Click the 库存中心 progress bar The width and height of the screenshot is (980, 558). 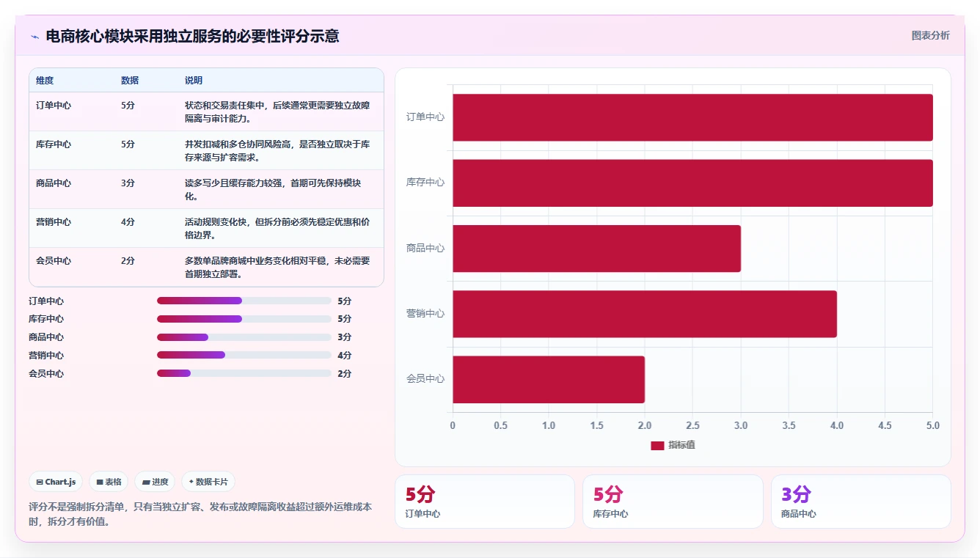tap(244, 319)
